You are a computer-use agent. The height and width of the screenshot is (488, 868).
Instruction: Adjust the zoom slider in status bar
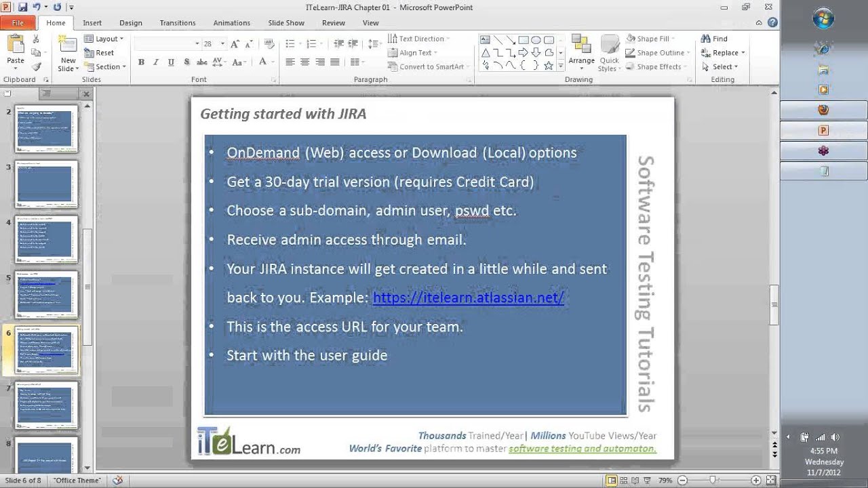[713, 481]
